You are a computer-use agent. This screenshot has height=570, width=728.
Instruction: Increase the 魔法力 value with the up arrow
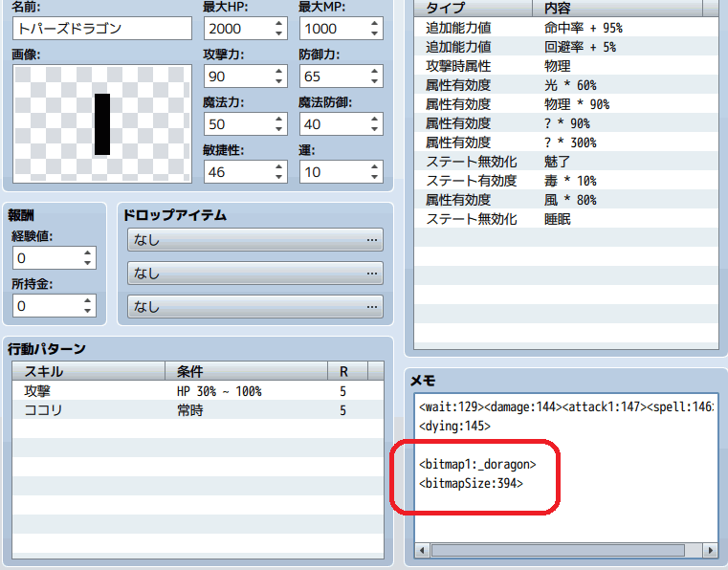pyautogui.click(x=278, y=119)
